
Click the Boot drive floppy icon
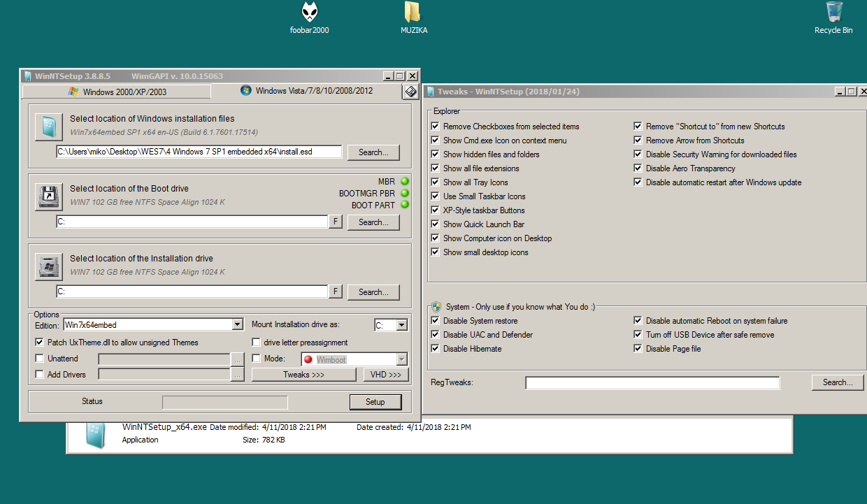click(x=49, y=197)
